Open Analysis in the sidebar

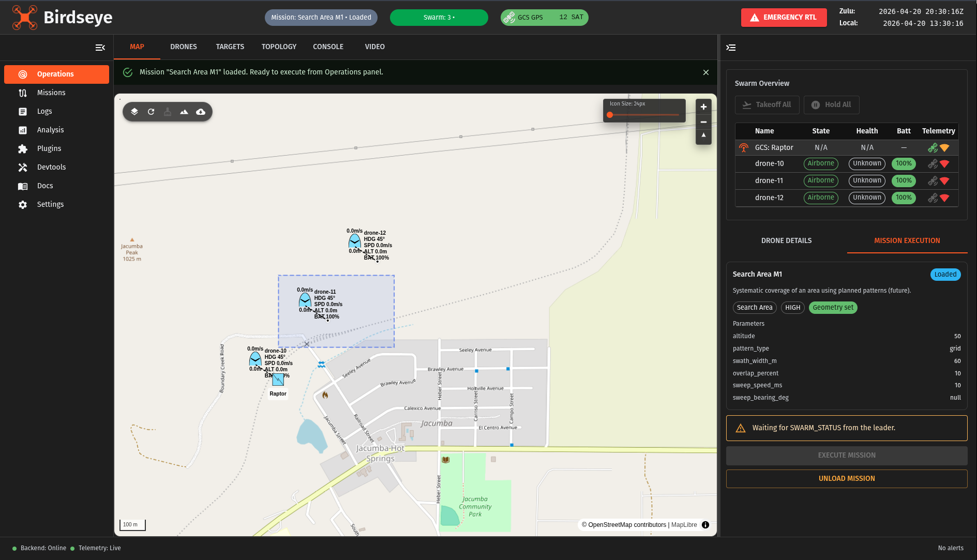pyautogui.click(x=56, y=130)
